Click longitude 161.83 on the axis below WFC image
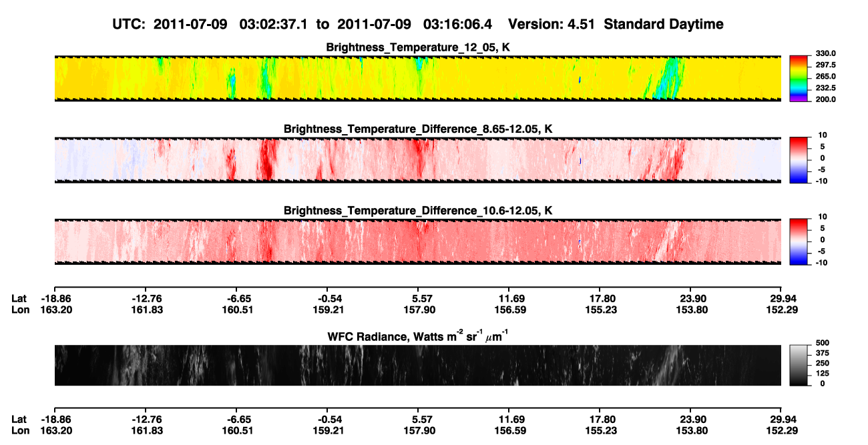The height and width of the screenshot is (445, 868). [146, 430]
